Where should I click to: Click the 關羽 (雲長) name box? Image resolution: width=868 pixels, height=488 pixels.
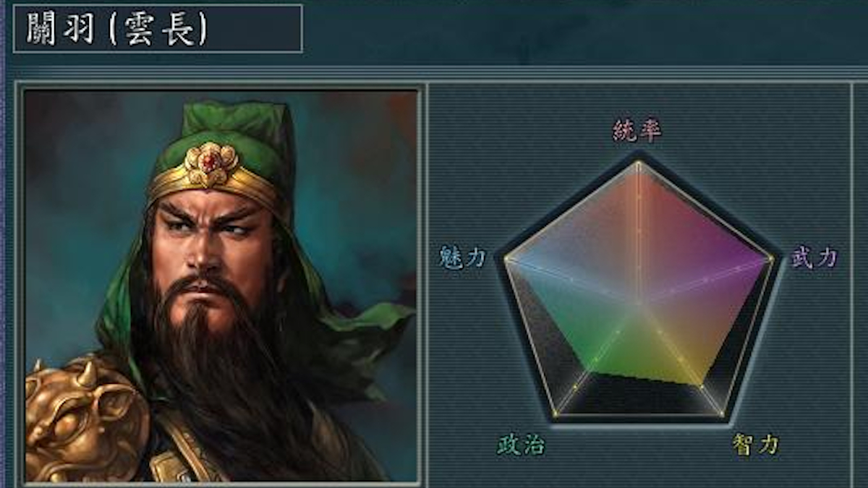tap(158, 28)
